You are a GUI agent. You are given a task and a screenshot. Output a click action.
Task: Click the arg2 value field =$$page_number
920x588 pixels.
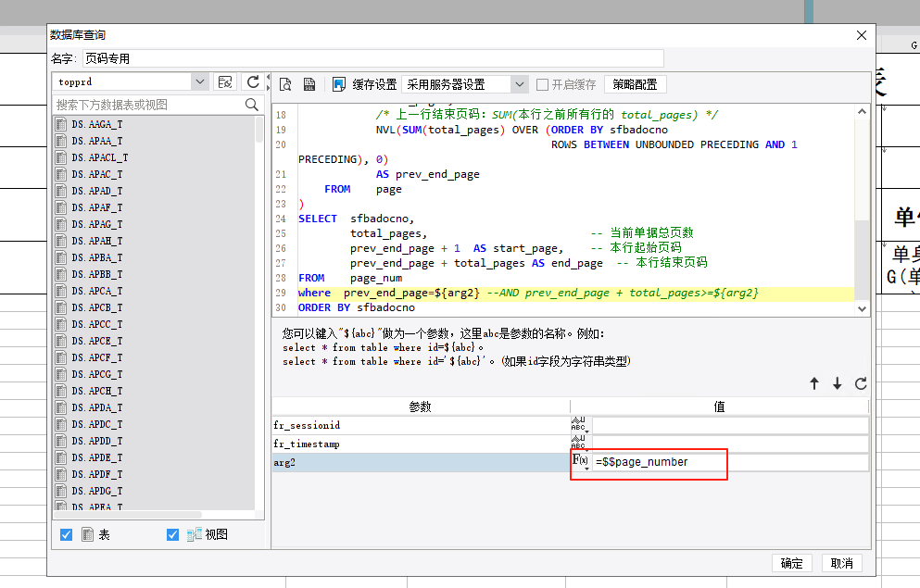[730, 462]
